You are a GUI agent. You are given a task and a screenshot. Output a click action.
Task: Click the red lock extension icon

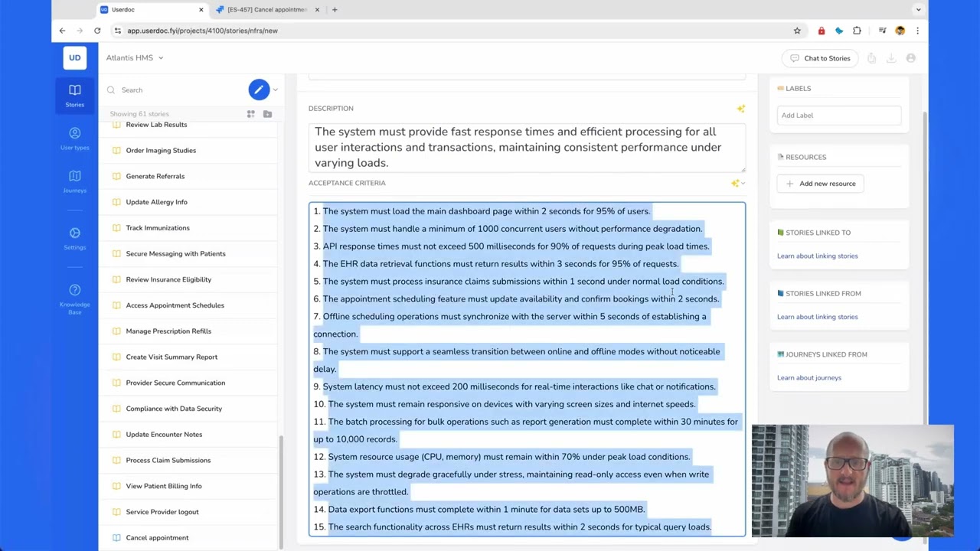click(822, 31)
